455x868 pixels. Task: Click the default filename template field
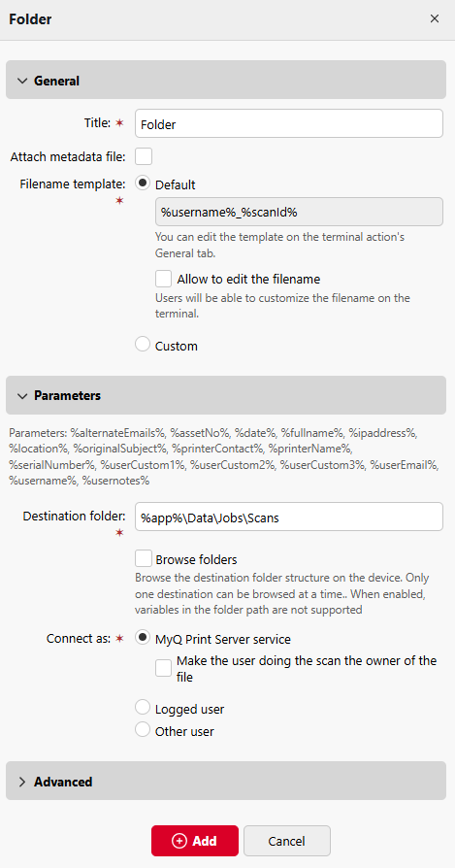(x=299, y=212)
